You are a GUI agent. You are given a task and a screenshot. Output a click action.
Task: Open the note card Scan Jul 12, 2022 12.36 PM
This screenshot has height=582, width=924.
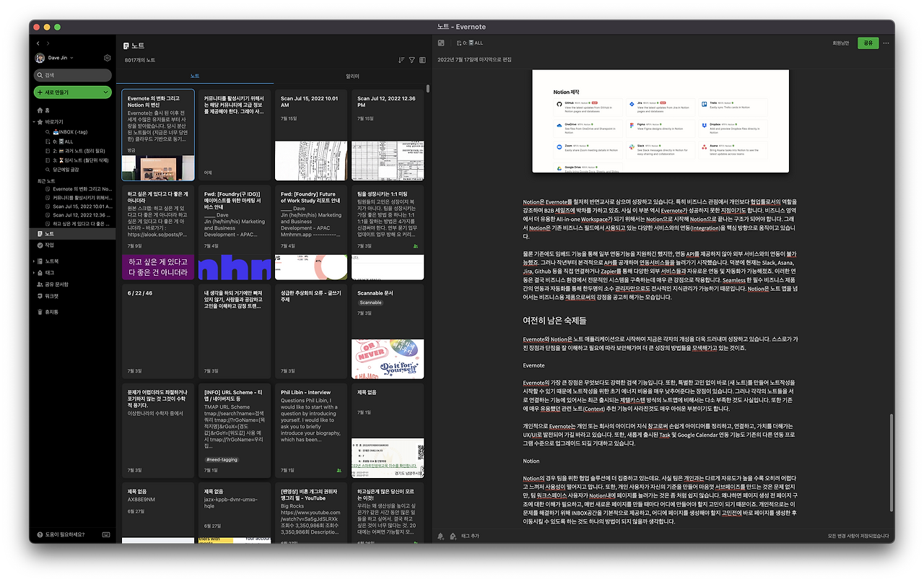[x=387, y=134]
